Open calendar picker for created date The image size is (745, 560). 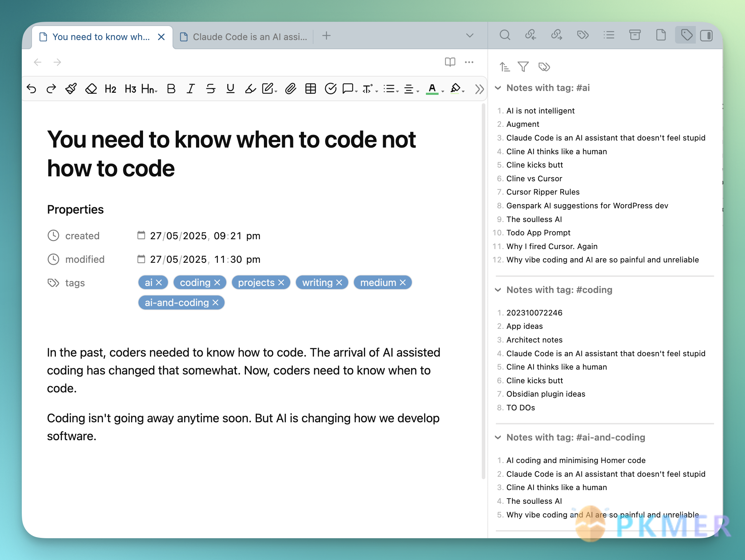coord(141,235)
